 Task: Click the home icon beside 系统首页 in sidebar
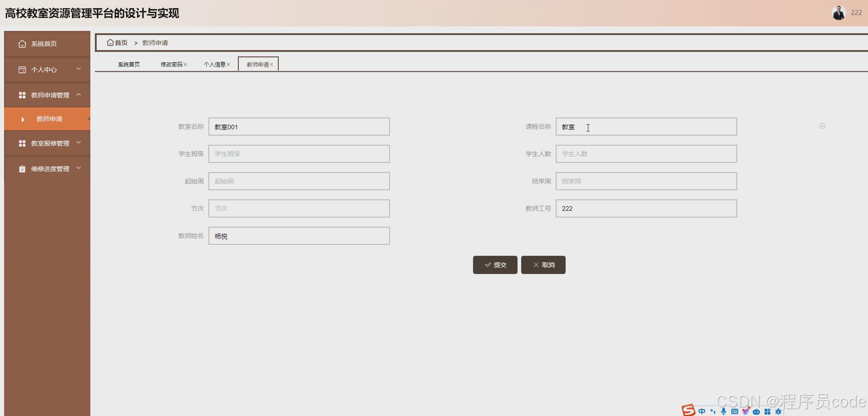pos(22,44)
